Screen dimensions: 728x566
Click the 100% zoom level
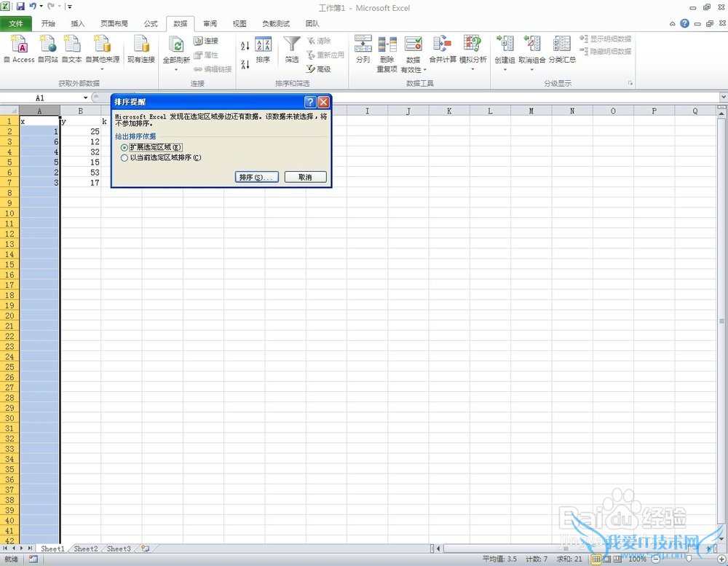(x=638, y=559)
